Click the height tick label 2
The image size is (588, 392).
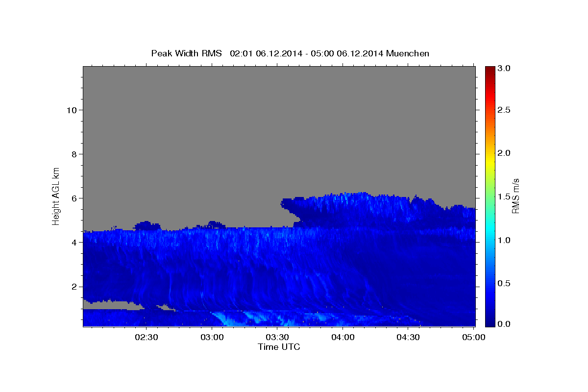click(73, 287)
